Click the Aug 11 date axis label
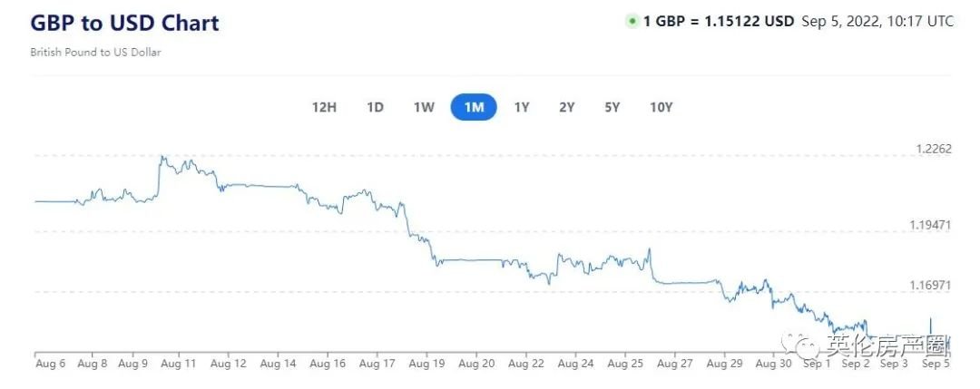Screen dimensions: 980x389 tap(178, 364)
